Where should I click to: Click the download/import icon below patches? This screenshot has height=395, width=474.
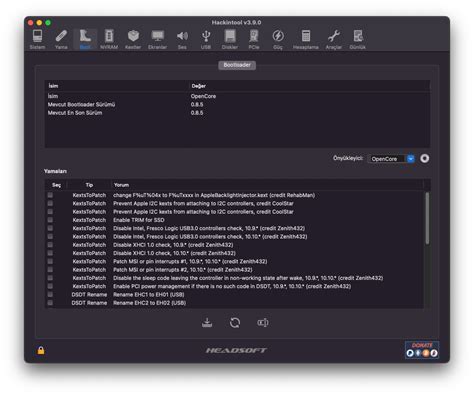(x=207, y=322)
